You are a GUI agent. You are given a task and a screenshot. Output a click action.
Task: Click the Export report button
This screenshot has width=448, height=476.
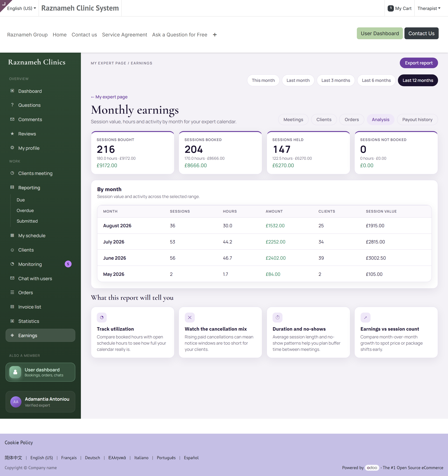pyautogui.click(x=419, y=63)
